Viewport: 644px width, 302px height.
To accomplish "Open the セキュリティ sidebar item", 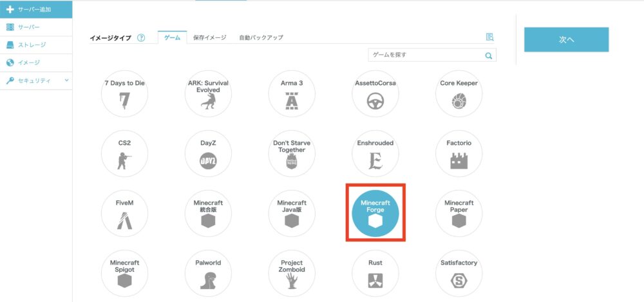I will click(36, 80).
